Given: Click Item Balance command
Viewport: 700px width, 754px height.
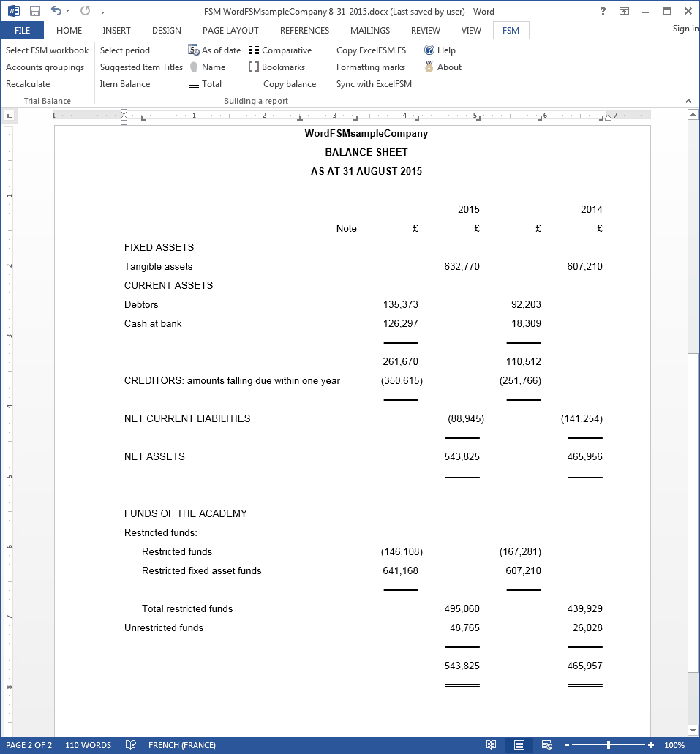Looking at the screenshot, I should (125, 83).
